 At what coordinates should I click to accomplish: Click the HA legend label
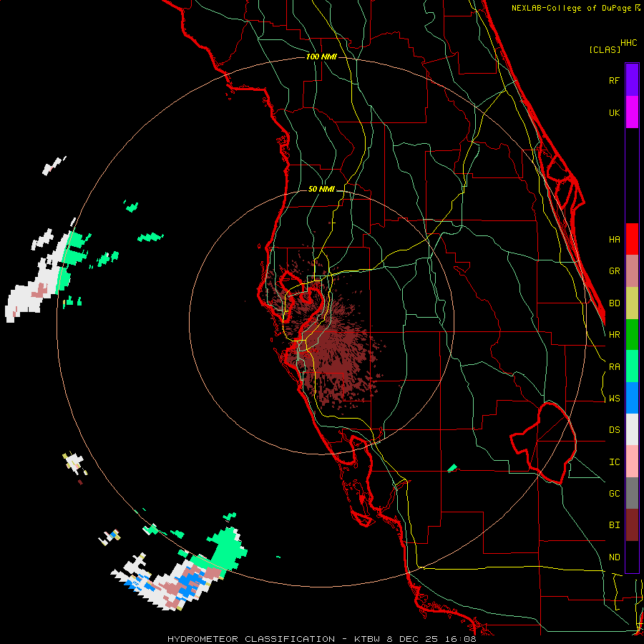(x=614, y=239)
